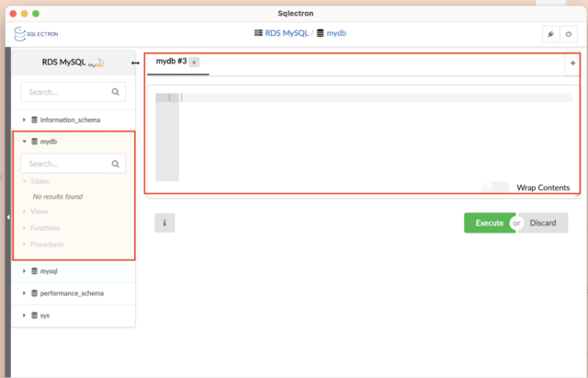This screenshot has width=588, height=378.
Task: Toggle the Wrap Contents switch
Action: coord(495,187)
